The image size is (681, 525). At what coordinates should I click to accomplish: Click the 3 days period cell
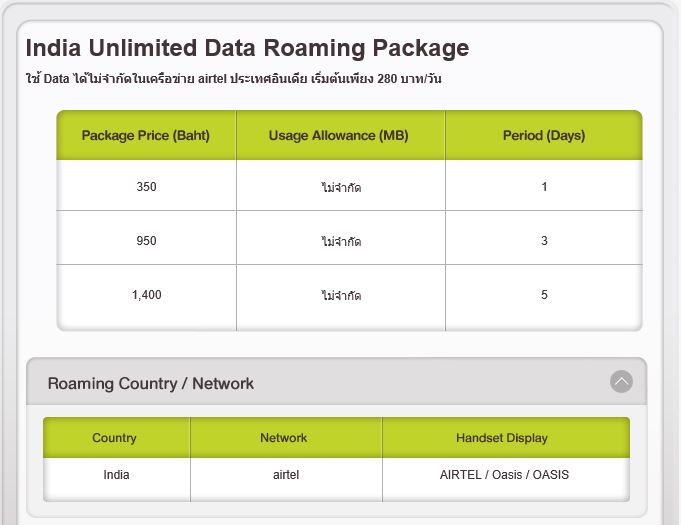tap(543, 241)
